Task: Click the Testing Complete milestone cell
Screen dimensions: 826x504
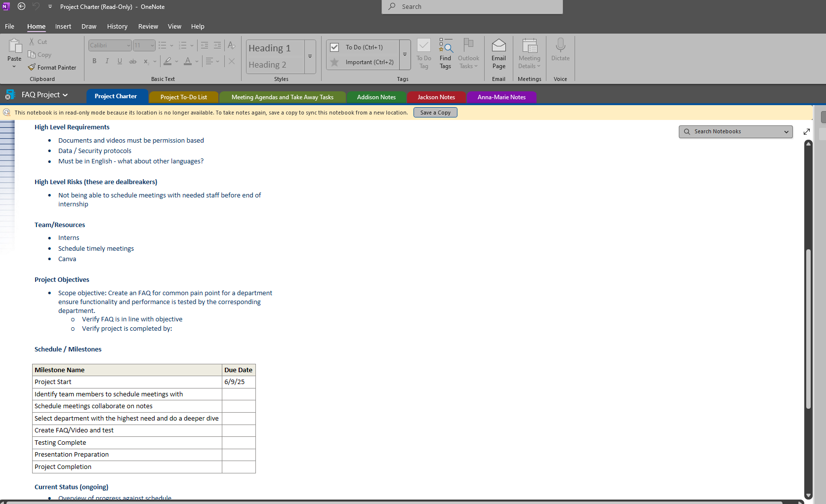Action: [x=127, y=443]
